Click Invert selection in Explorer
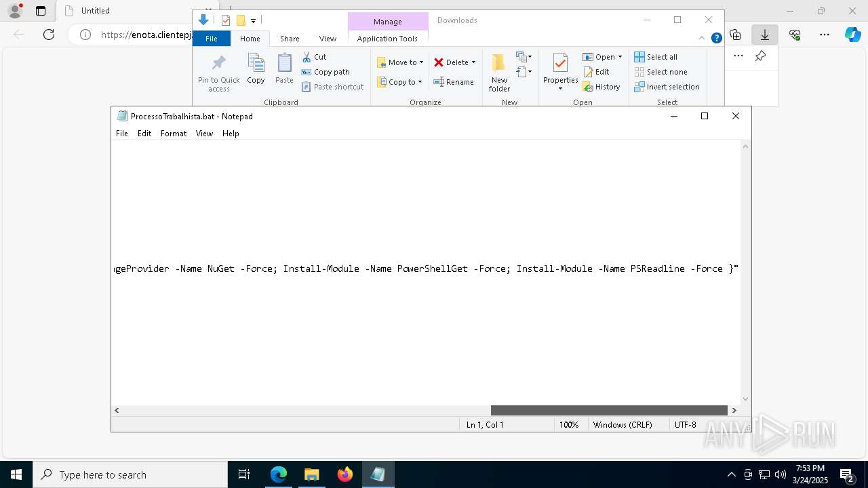 pos(667,87)
